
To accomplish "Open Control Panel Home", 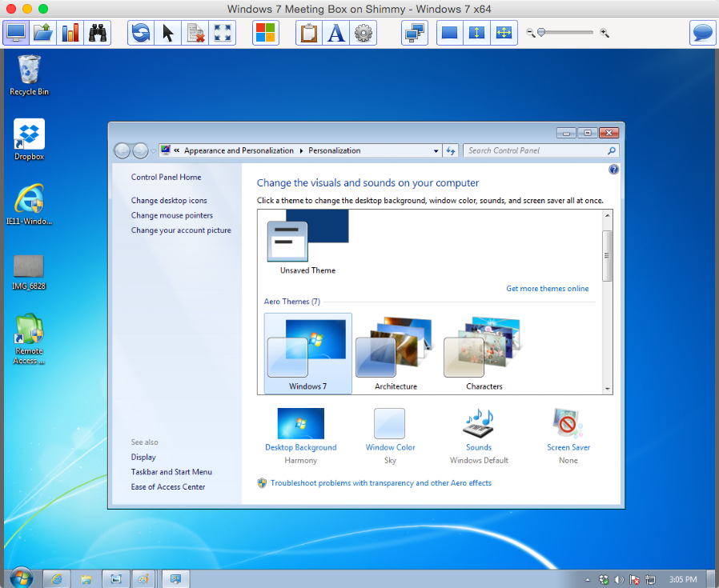I will coord(166,177).
